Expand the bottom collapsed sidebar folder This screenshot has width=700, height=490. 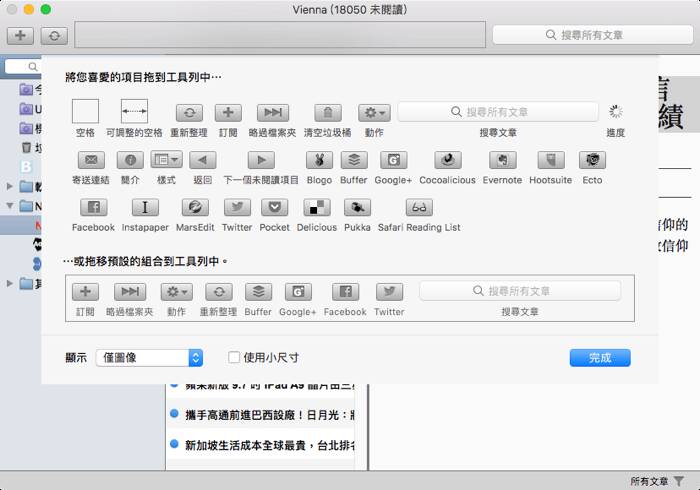(10, 283)
